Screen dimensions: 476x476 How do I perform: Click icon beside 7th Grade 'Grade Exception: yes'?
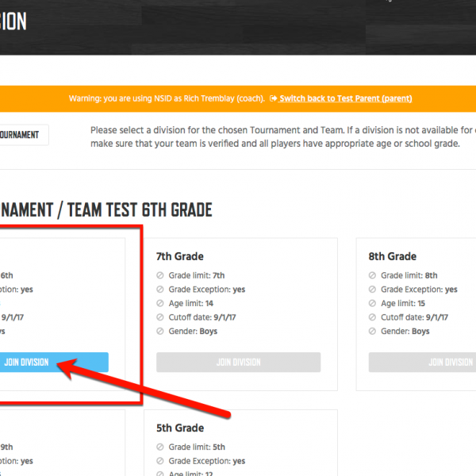160,290
